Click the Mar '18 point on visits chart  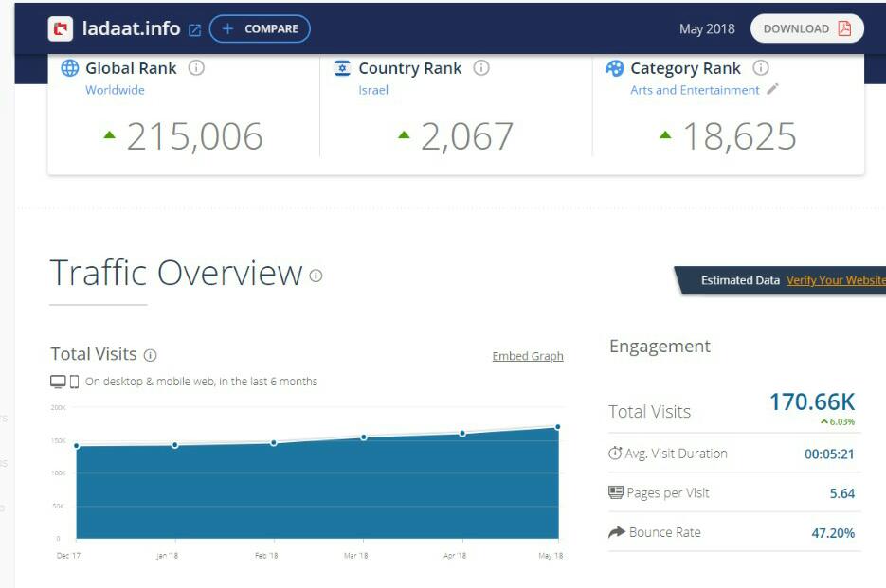pyautogui.click(x=363, y=437)
